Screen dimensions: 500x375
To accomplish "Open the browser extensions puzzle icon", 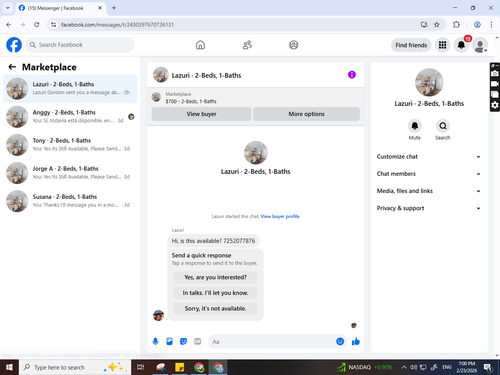I will (x=456, y=24).
